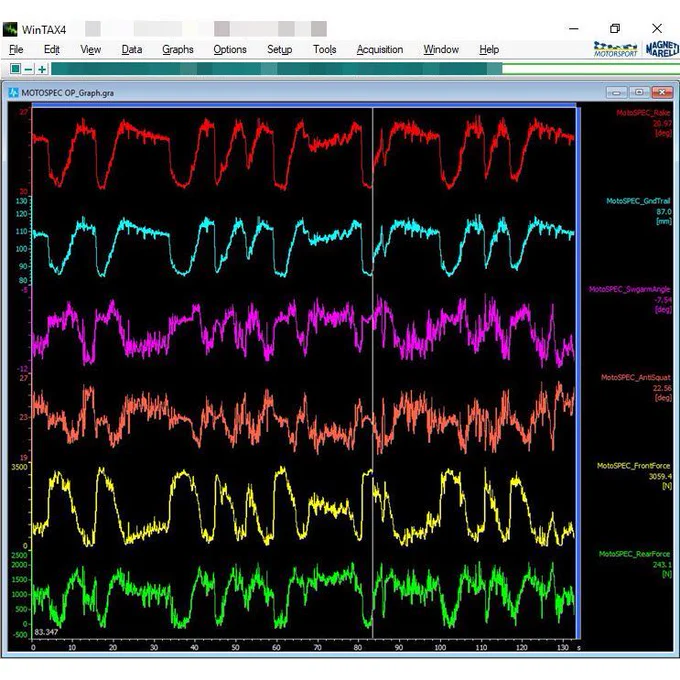
Task: Click the 130 label on GndTrail axis
Action: tap(22, 201)
